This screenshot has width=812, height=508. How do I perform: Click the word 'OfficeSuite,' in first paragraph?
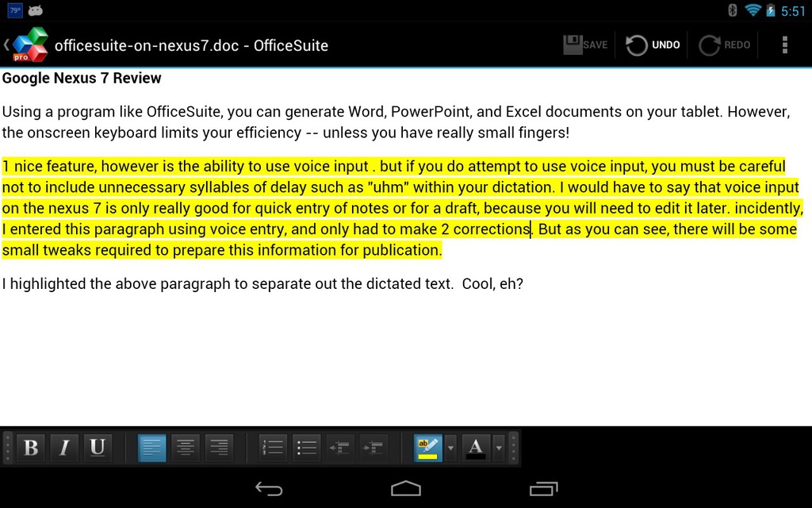[x=185, y=112]
